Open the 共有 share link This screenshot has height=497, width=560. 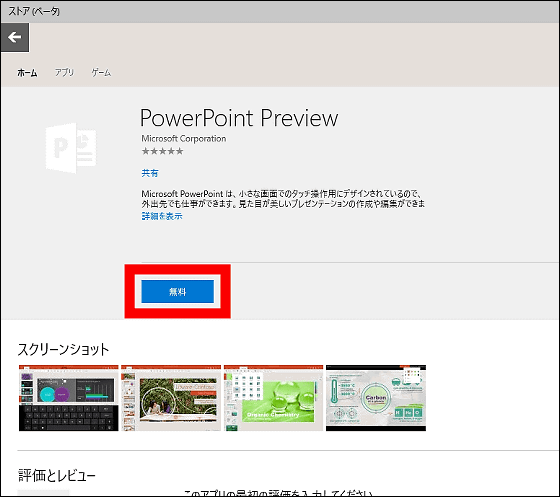point(150,173)
